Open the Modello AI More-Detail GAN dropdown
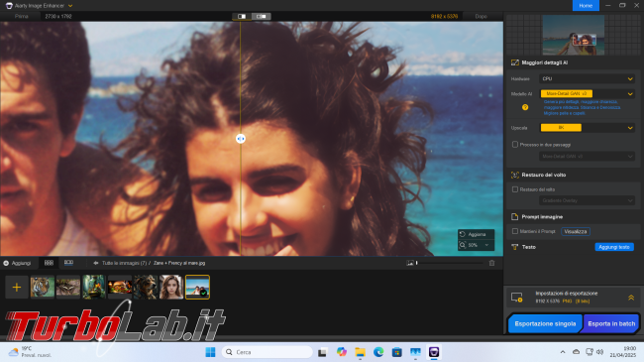This screenshot has height=362, width=644. tap(588, 94)
